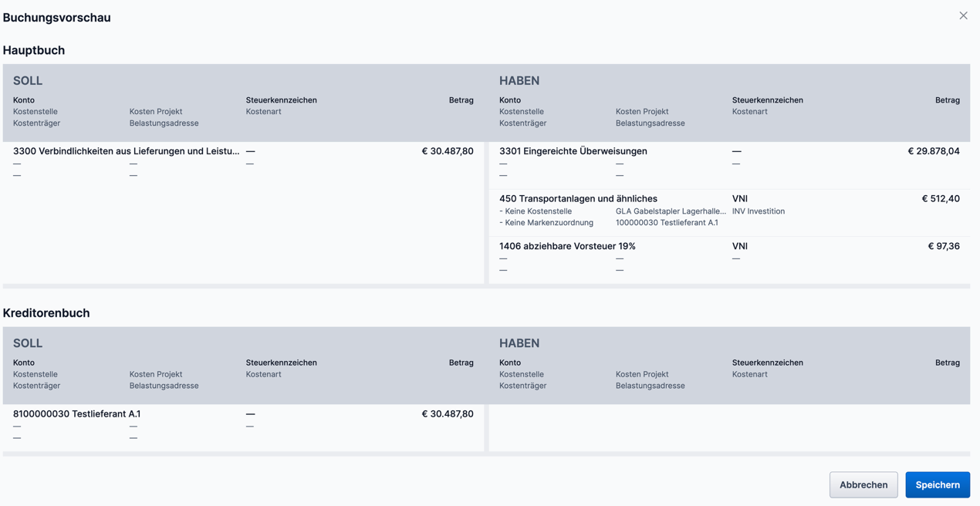Click the Hauptbuch section heading
Viewport: 980px width, 506px height.
pyautogui.click(x=34, y=50)
